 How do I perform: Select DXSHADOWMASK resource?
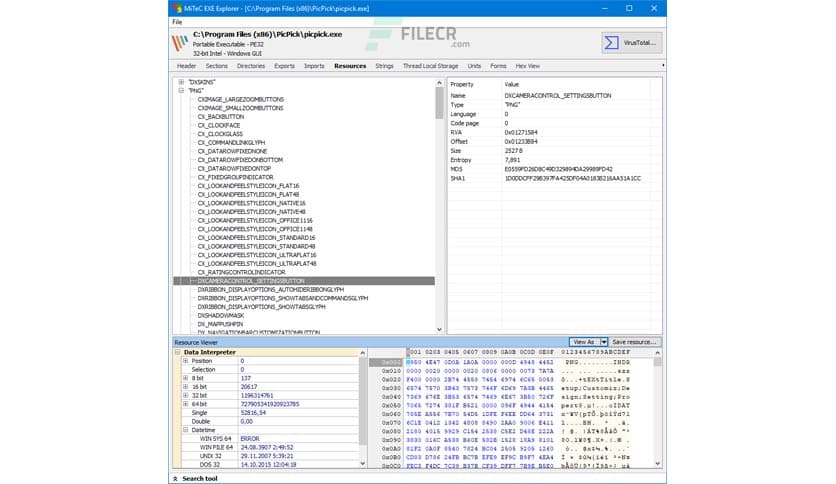tap(221, 316)
